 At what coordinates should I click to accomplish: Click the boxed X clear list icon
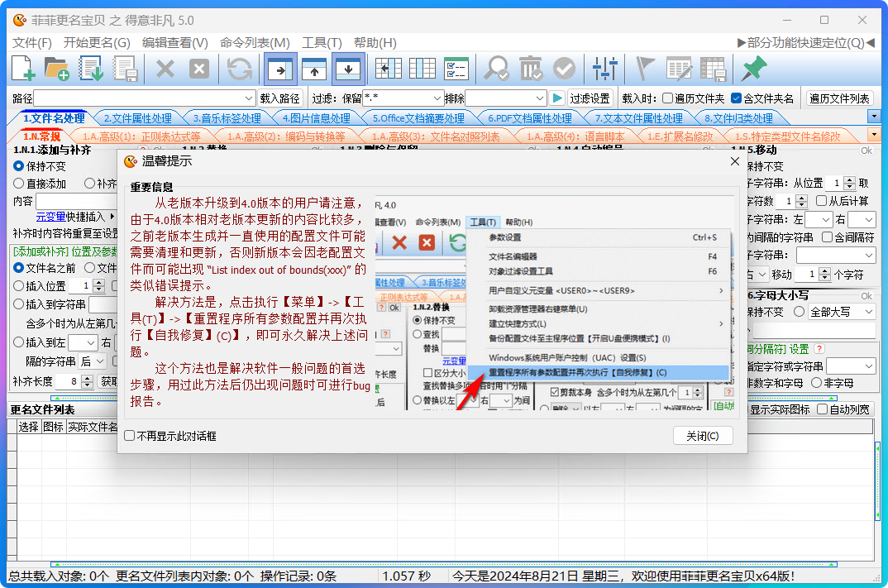198,69
